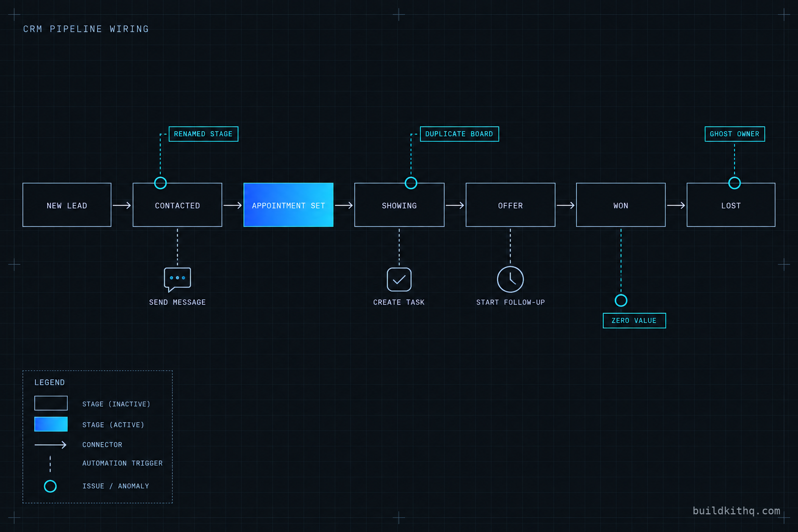Image resolution: width=798 pixels, height=532 pixels.
Task: Click the 'AUTOMATION TRIGGER' legend label
Action: click(123, 463)
